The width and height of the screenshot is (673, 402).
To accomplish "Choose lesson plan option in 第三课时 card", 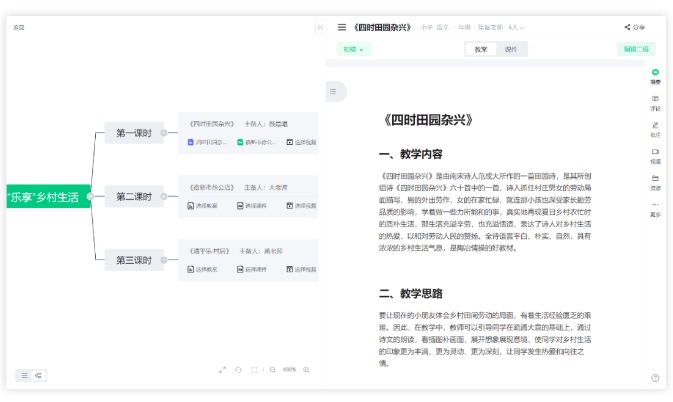I will click(x=202, y=269).
